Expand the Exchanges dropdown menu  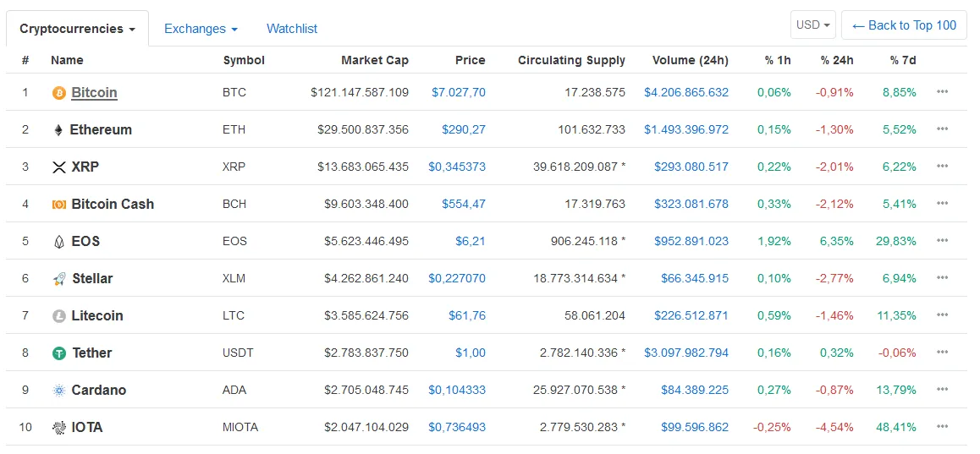coord(201,29)
